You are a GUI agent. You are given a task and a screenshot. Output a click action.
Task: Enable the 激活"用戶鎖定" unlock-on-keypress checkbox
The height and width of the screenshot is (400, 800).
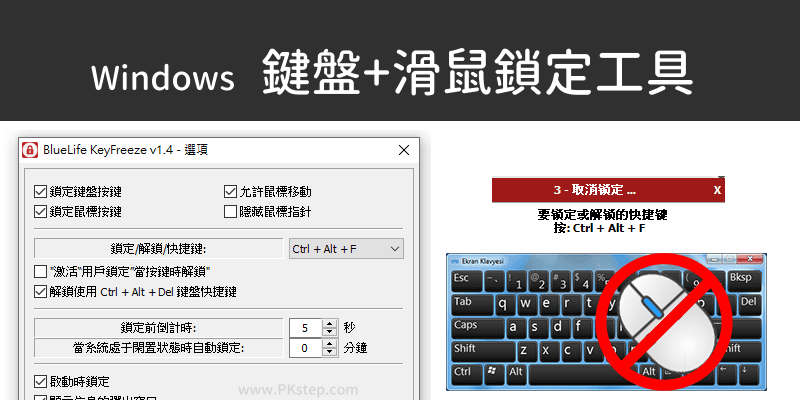coord(40,271)
